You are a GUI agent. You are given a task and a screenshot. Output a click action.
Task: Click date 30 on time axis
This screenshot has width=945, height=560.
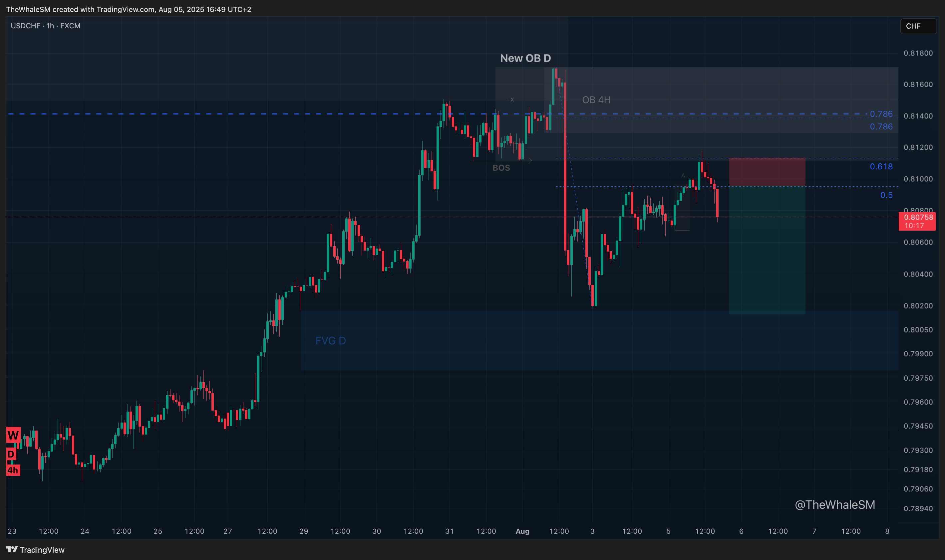(x=376, y=531)
